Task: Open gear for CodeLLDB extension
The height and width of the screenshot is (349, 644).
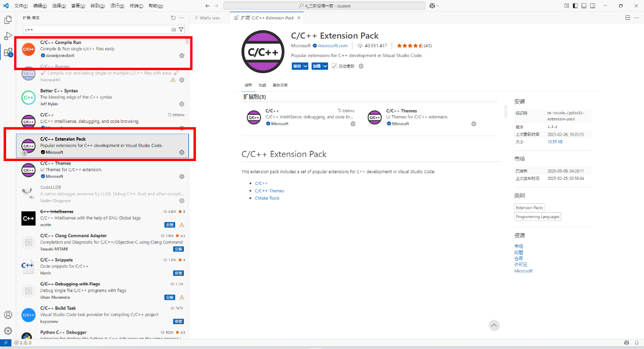Action: coord(182,201)
